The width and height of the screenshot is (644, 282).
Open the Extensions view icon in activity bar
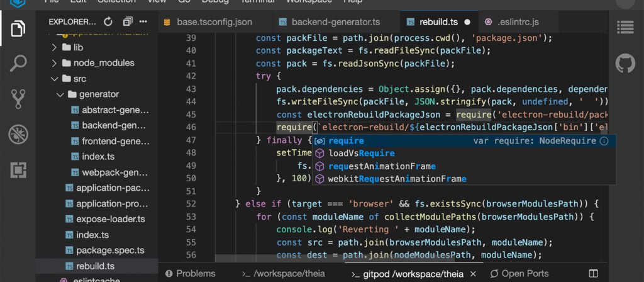18,169
